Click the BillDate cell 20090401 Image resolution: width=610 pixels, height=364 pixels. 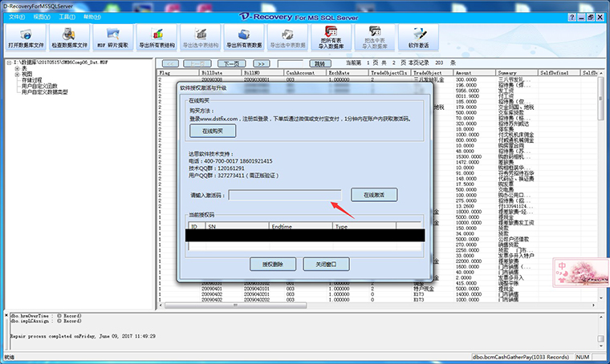[212, 289]
